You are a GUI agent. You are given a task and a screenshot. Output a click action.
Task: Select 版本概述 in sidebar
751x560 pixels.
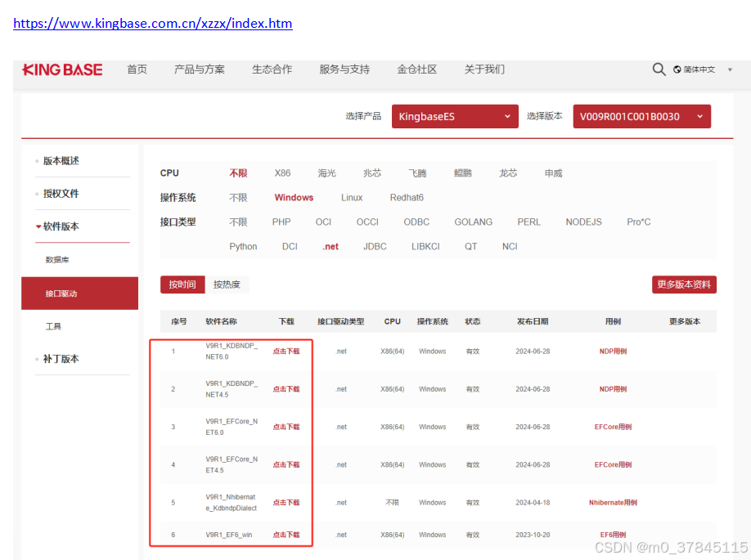(x=61, y=161)
